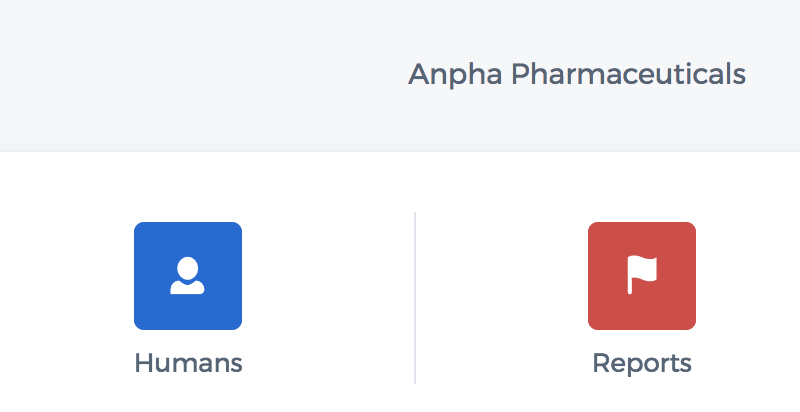Image resolution: width=800 pixels, height=412 pixels.
Task: Choose the user avatar glyph inside the blue tile
Action: click(187, 275)
